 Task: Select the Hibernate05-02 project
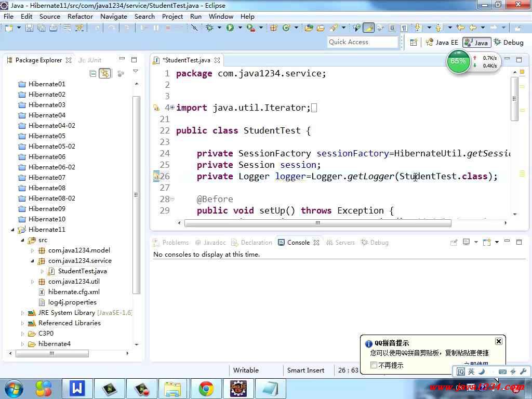click(51, 146)
